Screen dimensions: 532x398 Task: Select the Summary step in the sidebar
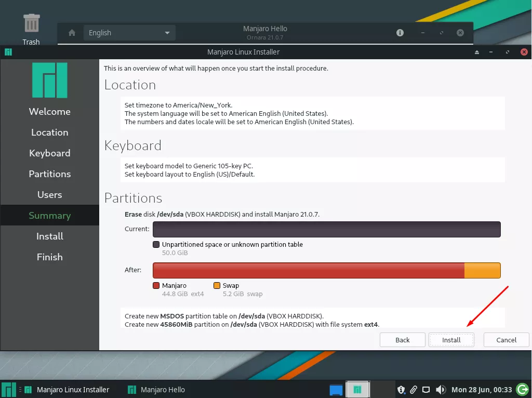click(x=49, y=215)
